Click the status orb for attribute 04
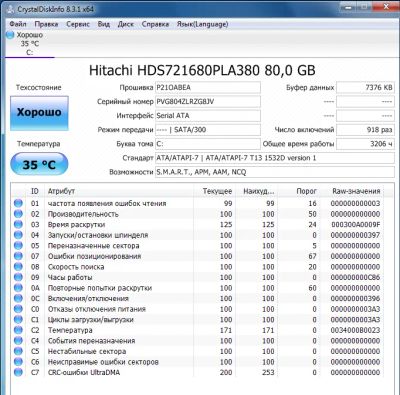Viewport: 400px width, 395px height. tap(18, 235)
